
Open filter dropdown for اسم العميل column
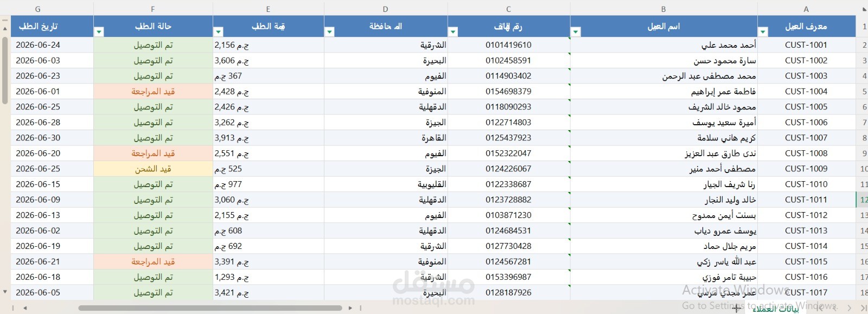pyautogui.click(x=576, y=32)
